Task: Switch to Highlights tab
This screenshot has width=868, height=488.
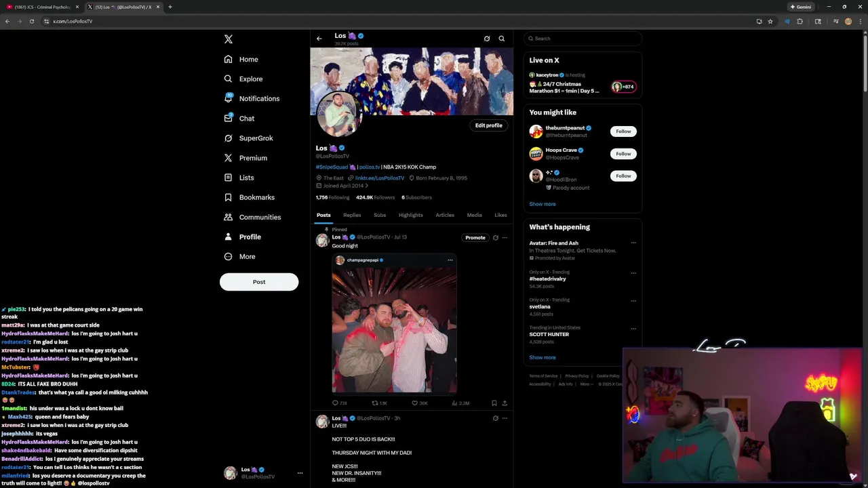Action: click(410, 215)
